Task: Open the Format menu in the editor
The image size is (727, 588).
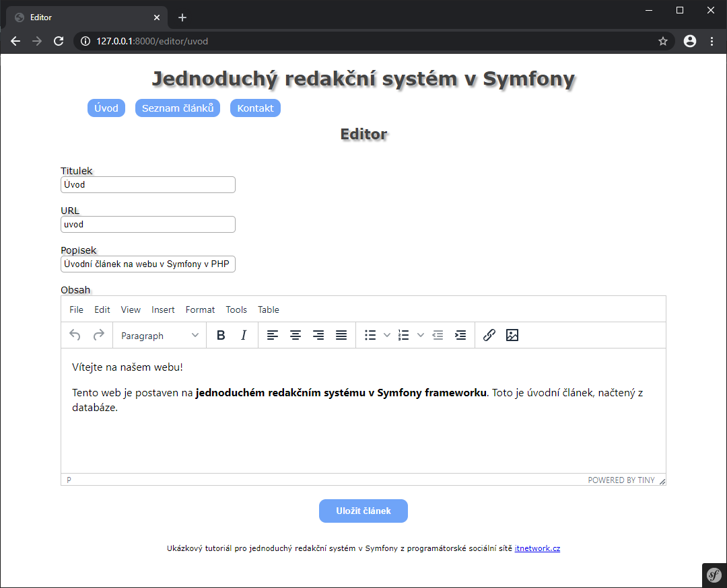Action: coord(200,309)
